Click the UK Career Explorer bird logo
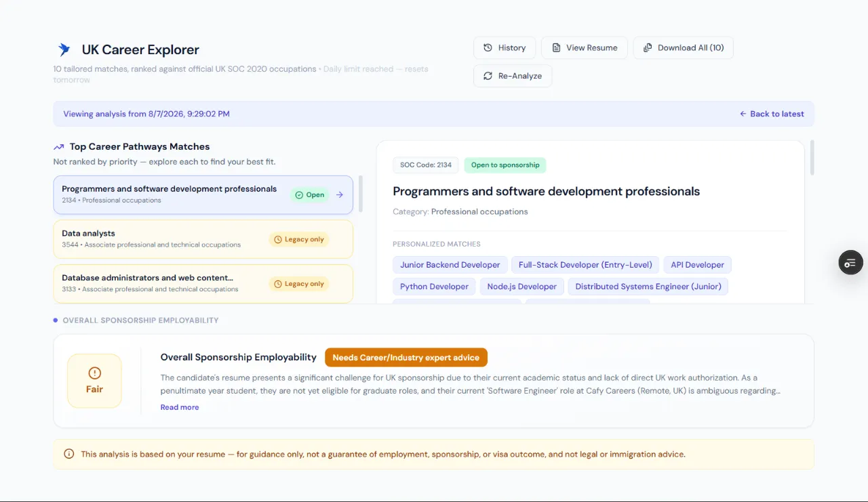 (64, 49)
